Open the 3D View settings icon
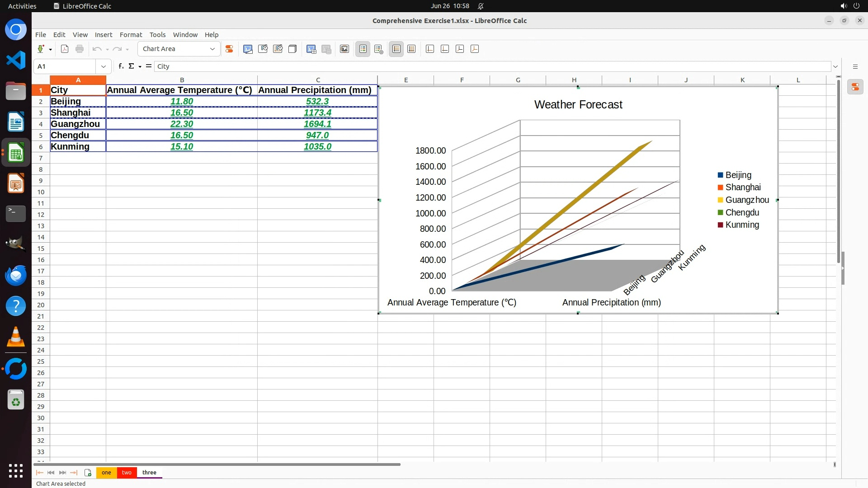Image resolution: width=868 pixels, height=488 pixels. (x=292, y=49)
